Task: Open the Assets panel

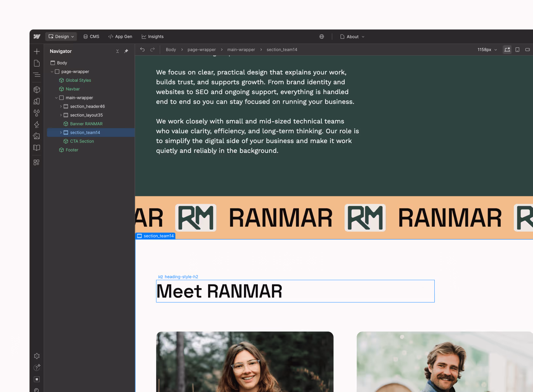Action: click(x=37, y=136)
